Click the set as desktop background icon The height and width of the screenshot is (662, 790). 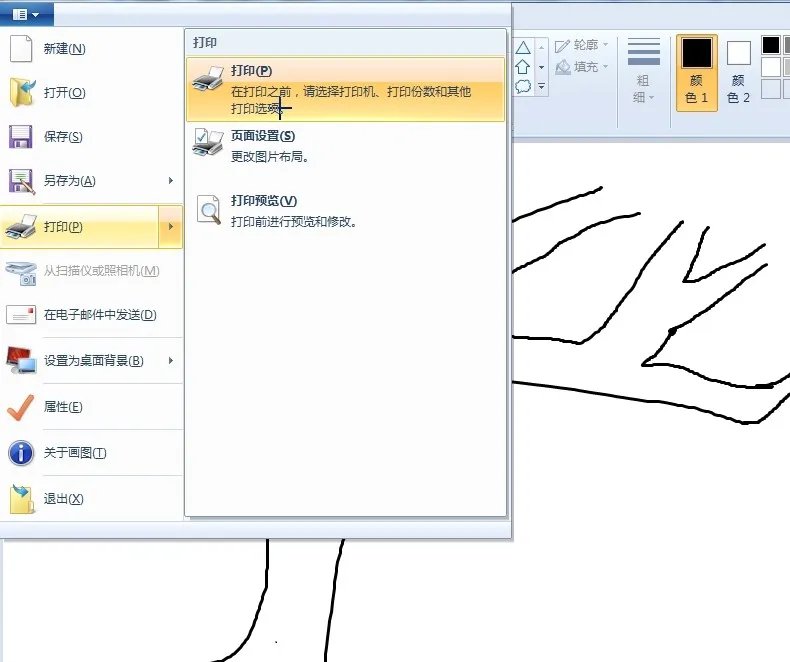pos(21,360)
